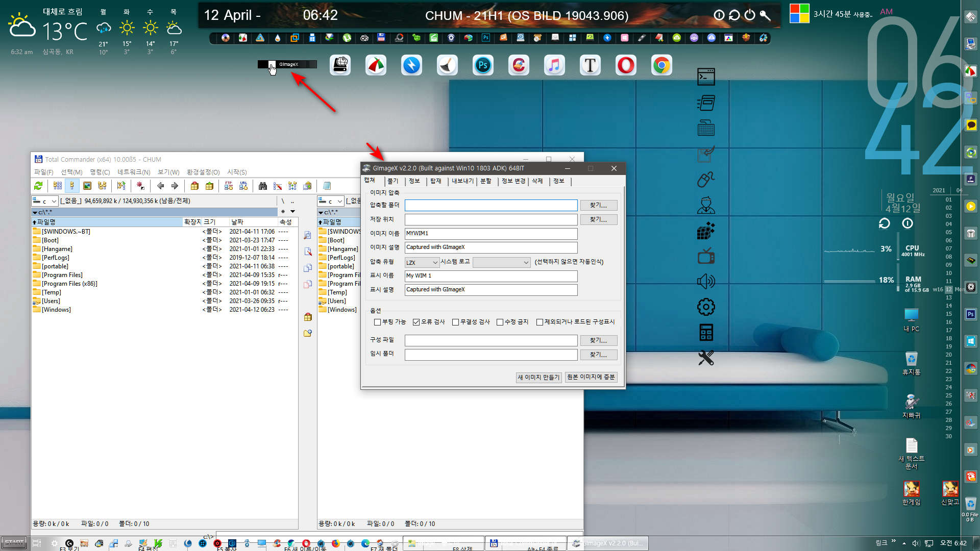
Task: Switch to the 내보내기 tab in GImageX
Action: (462, 181)
